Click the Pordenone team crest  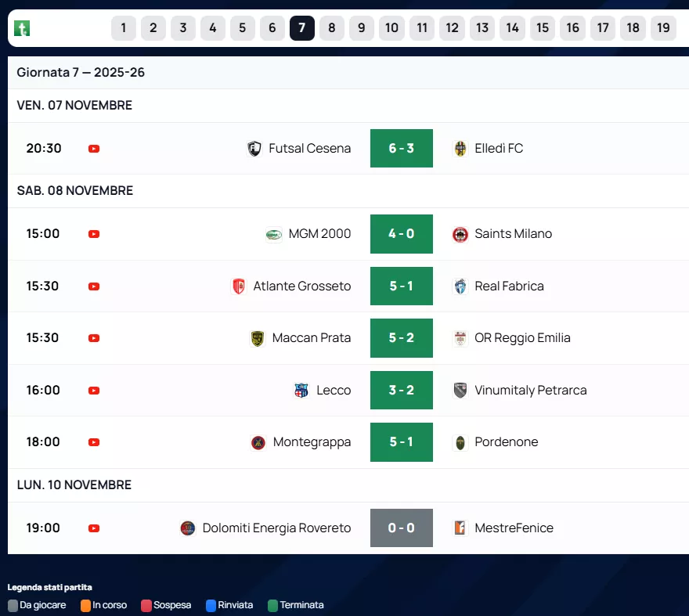[x=460, y=442]
